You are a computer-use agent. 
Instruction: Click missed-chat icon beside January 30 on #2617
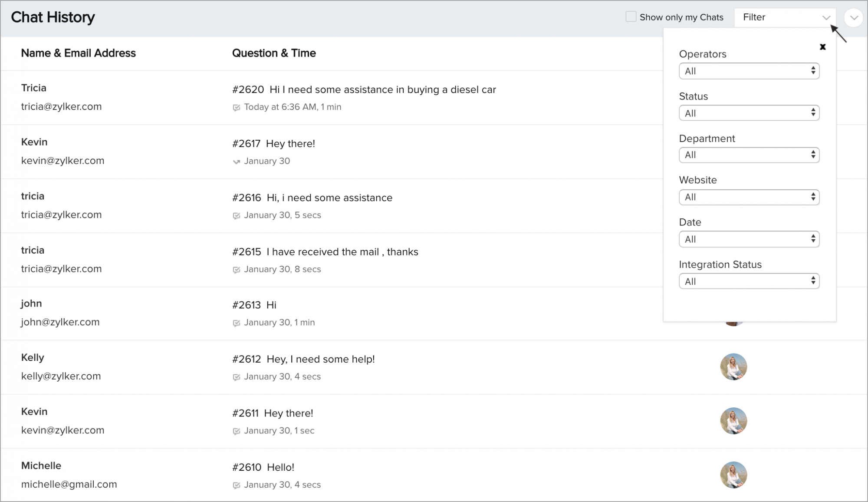(237, 162)
